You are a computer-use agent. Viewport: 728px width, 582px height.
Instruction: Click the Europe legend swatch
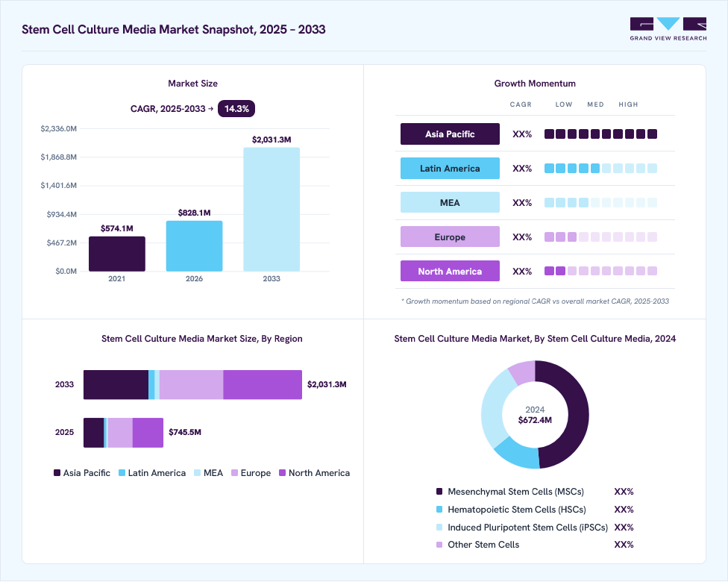234,473
